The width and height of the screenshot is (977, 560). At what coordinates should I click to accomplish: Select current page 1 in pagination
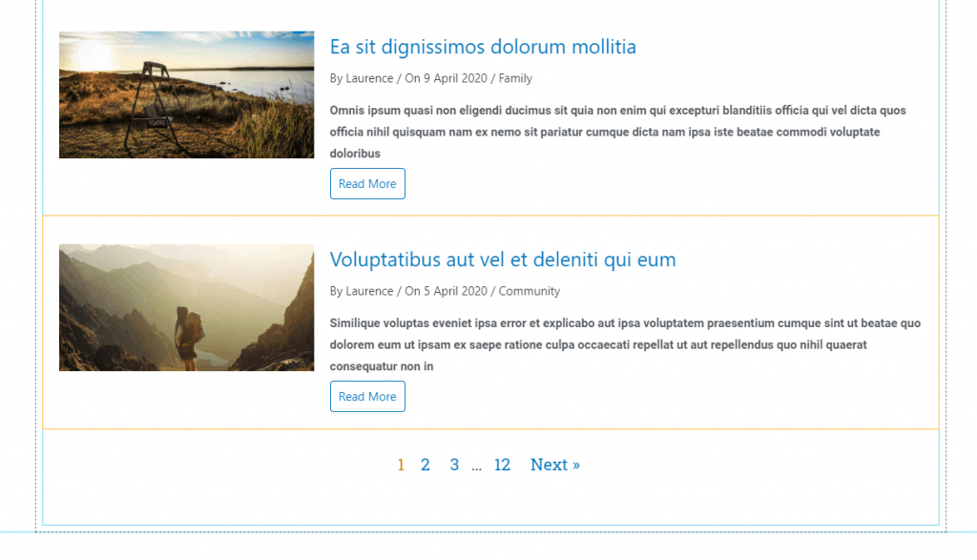(x=401, y=466)
